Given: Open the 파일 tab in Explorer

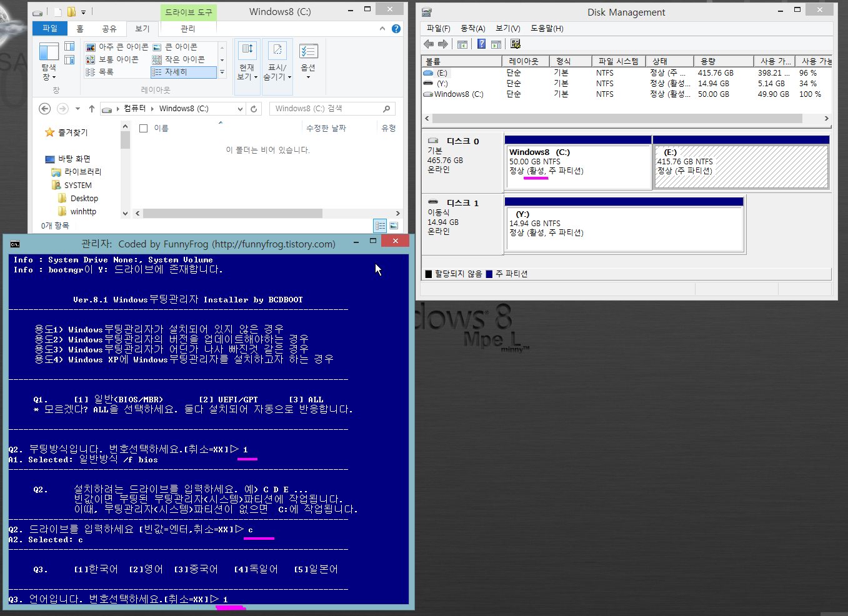Looking at the screenshot, I should pyautogui.click(x=50, y=29).
